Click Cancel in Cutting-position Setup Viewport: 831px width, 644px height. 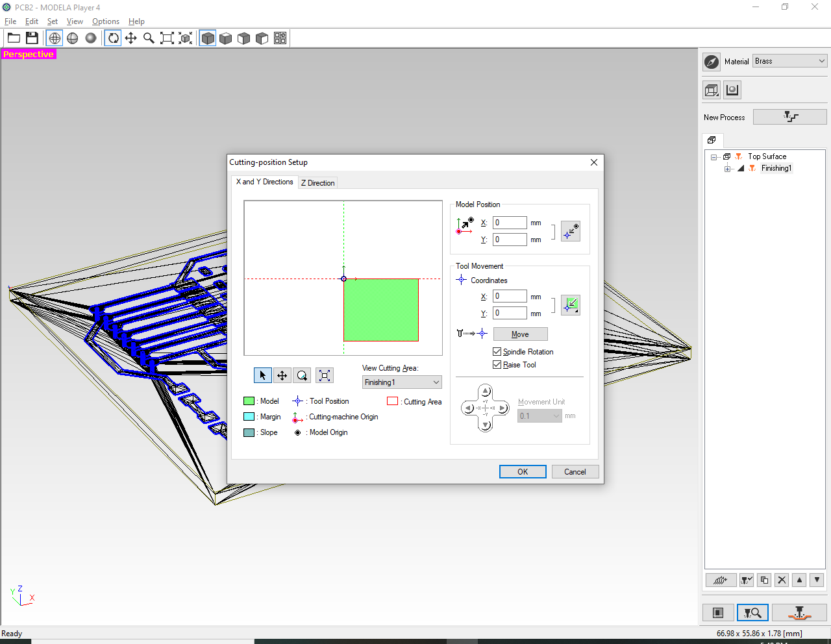(x=575, y=472)
